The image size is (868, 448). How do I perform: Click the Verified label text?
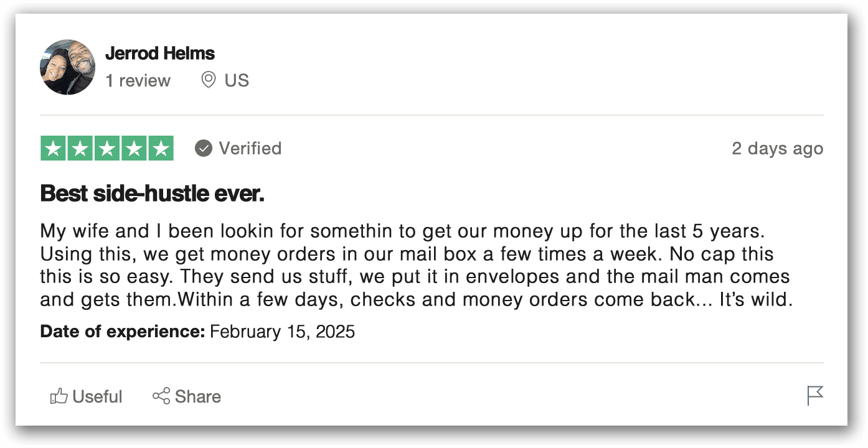coord(250,148)
